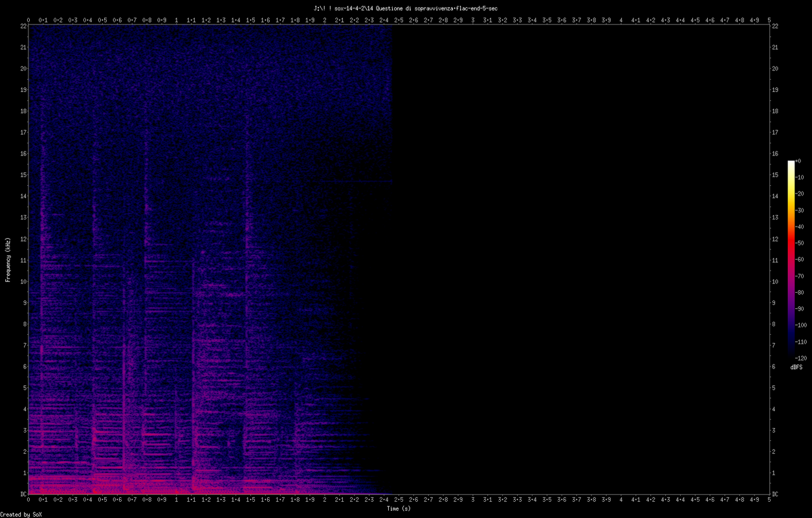Click the "Frequency (kHz)" axis label
This screenshot has width=812, height=518.
tap(8, 259)
